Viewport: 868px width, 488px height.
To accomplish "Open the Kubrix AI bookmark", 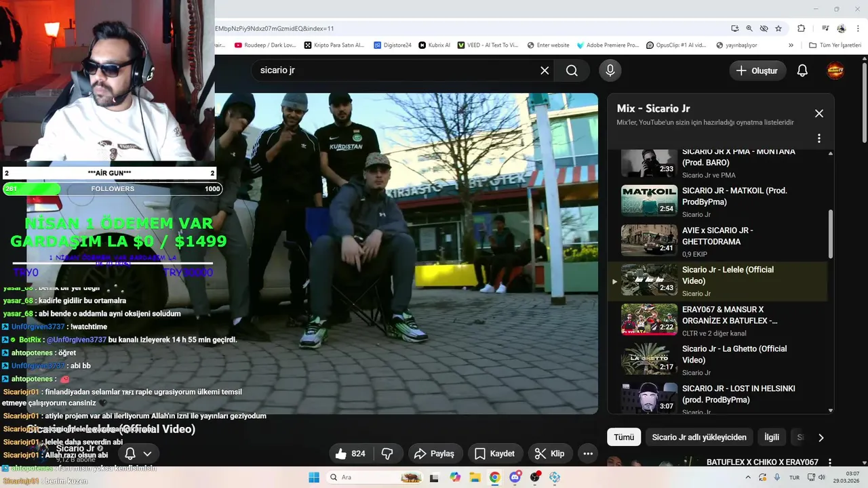I will coord(435,45).
